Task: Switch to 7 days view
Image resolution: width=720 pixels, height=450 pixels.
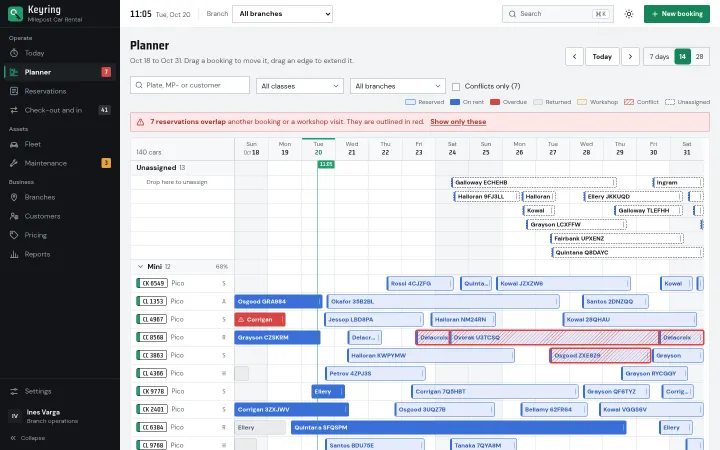Action: tap(659, 56)
